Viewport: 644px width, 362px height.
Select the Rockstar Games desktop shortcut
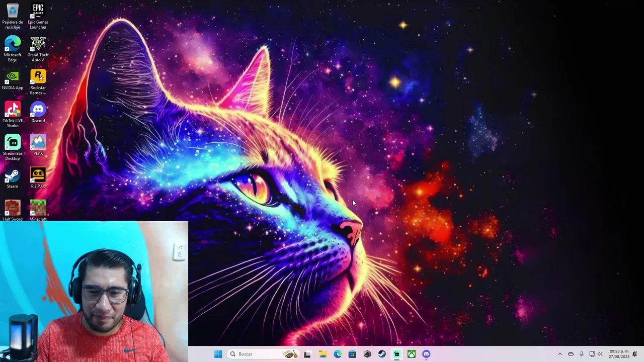point(38,82)
